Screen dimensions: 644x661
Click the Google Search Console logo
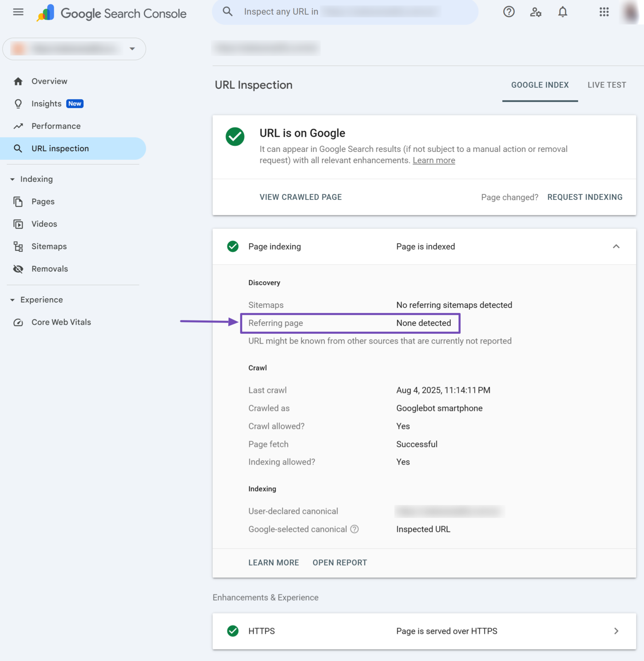(x=112, y=13)
